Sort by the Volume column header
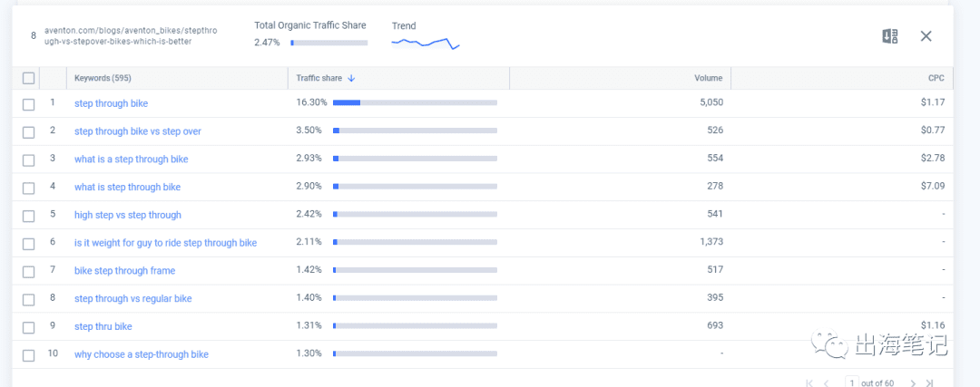 point(708,78)
